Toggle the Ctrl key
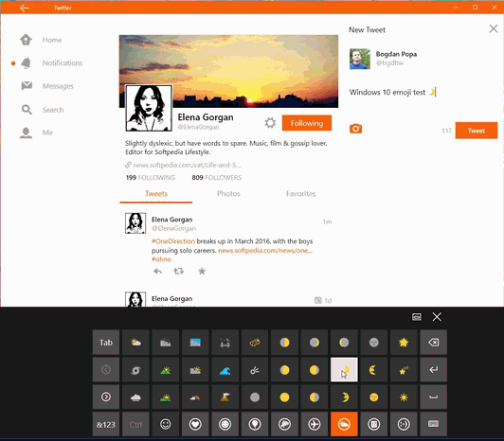This screenshot has height=441, width=504. pos(135,424)
